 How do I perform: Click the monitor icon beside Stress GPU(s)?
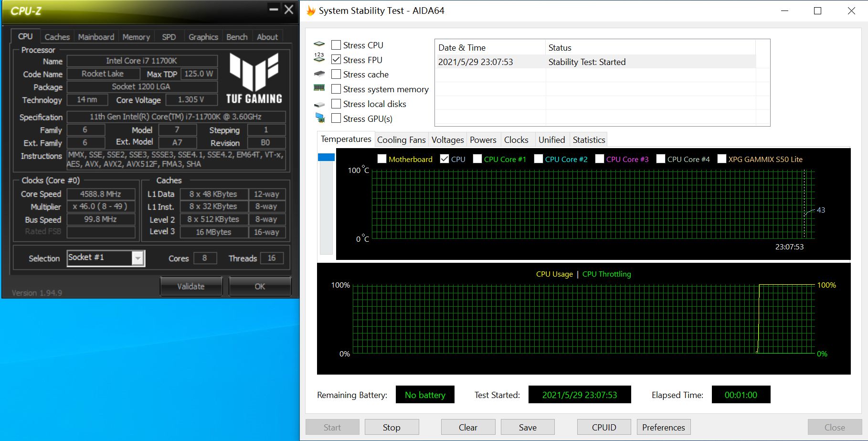[x=319, y=118]
